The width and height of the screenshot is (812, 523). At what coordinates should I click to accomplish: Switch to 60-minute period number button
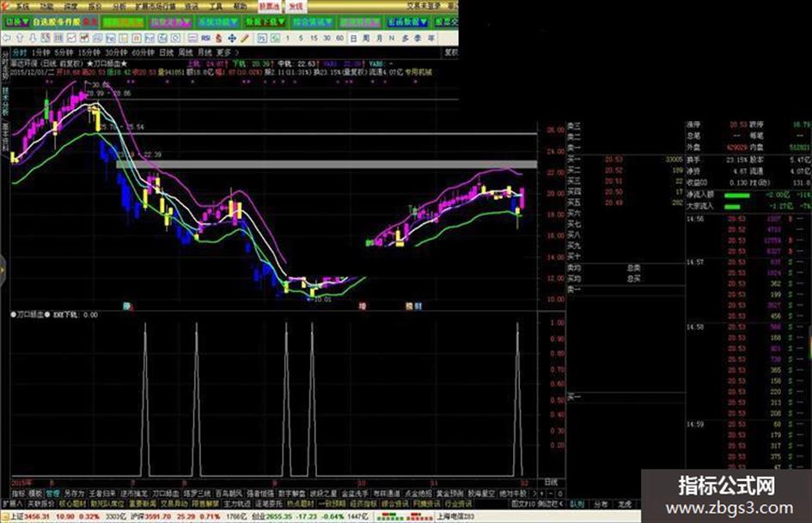click(x=339, y=39)
